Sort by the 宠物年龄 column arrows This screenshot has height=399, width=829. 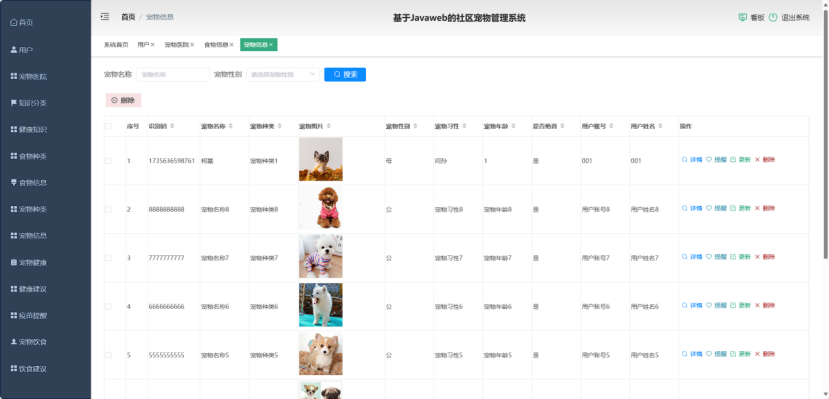click(513, 126)
